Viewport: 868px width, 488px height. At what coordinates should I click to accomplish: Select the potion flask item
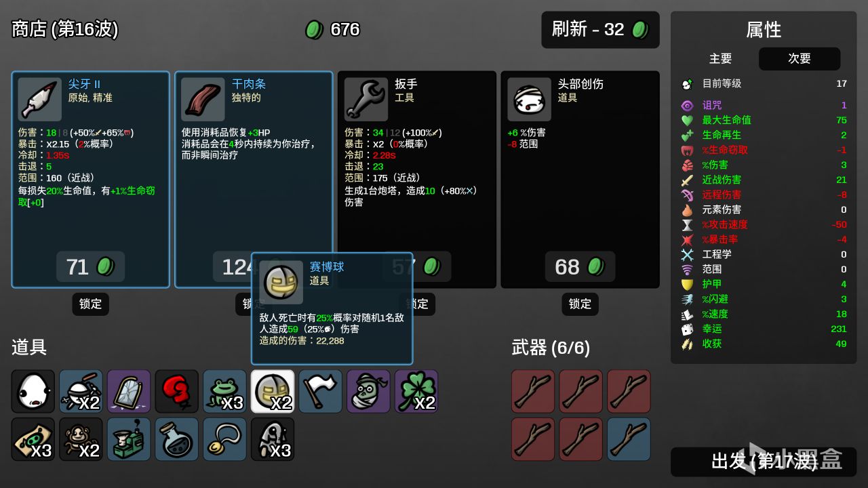pos(176,439)
